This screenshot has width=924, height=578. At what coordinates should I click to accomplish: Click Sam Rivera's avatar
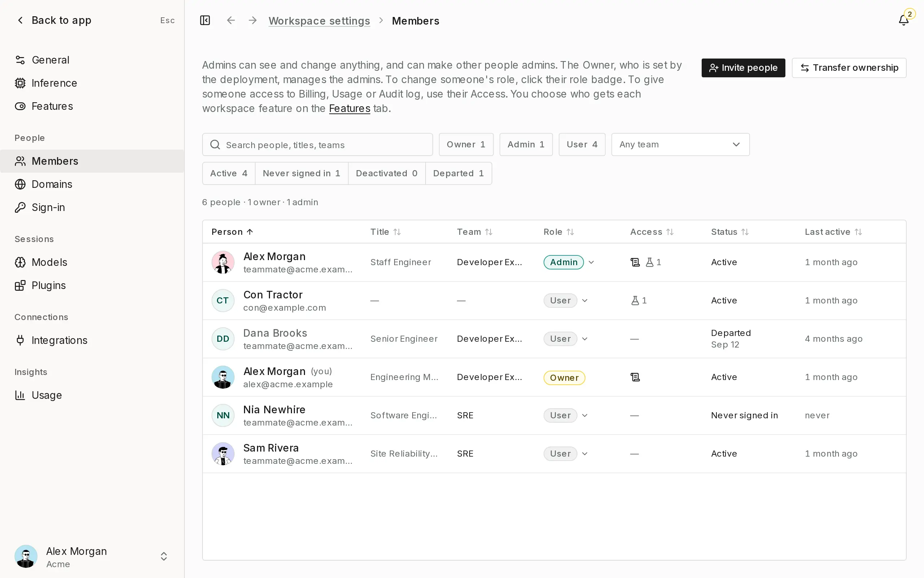pos(223,454)
